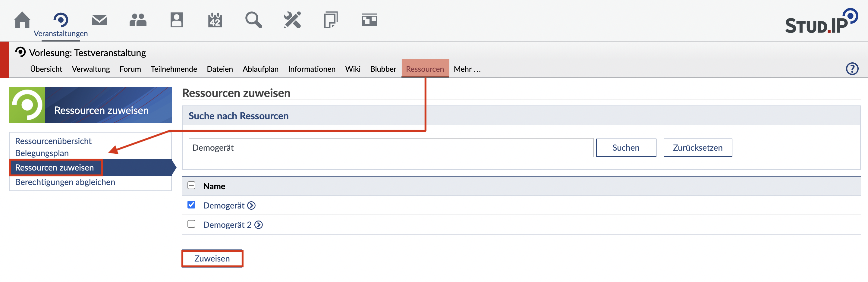The width and height of the screenshot is (868, 282).
Task: Switch to the Dateien tab
Action: tap(220, 69)
